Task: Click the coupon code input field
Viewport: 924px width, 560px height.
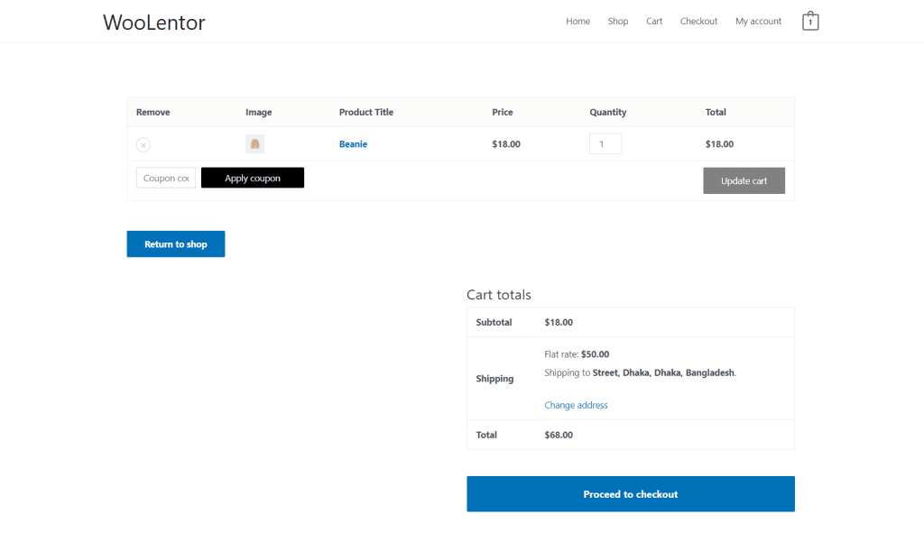Action: [x=165, y=177]
